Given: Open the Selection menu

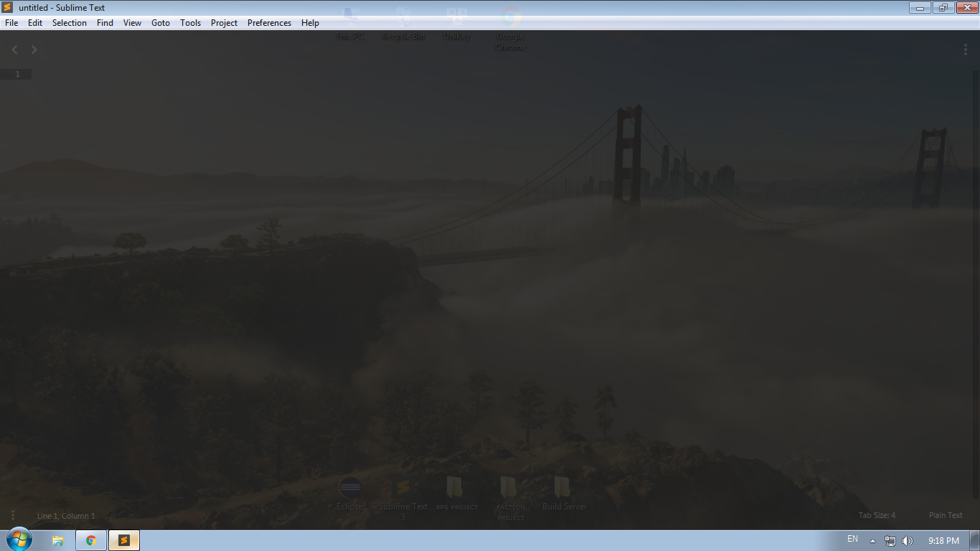Looking at the screenshot, I should point(70,23).
